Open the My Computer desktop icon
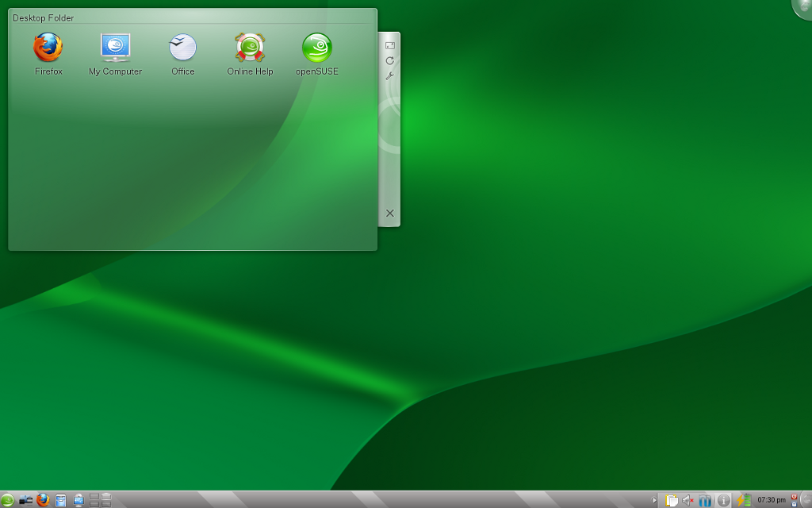Viewport: 812px width, 508px height. click(x=115, y=48)
